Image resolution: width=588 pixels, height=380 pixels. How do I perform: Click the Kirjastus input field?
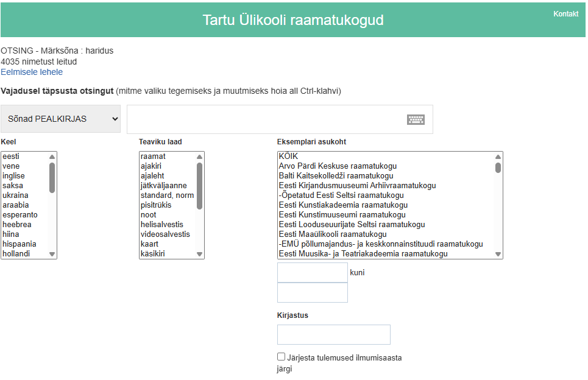point(333,334)
